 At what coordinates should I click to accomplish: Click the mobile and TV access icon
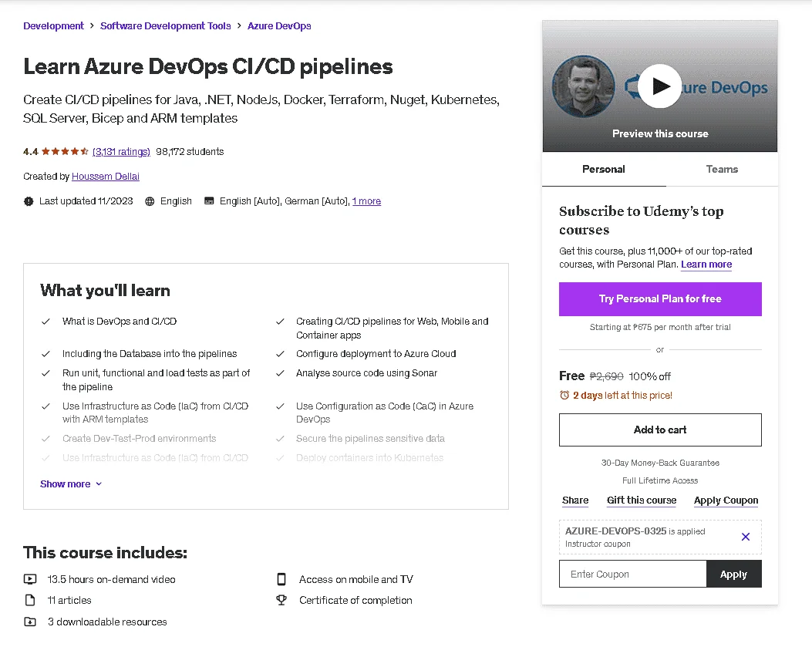[x=281, y=579]
